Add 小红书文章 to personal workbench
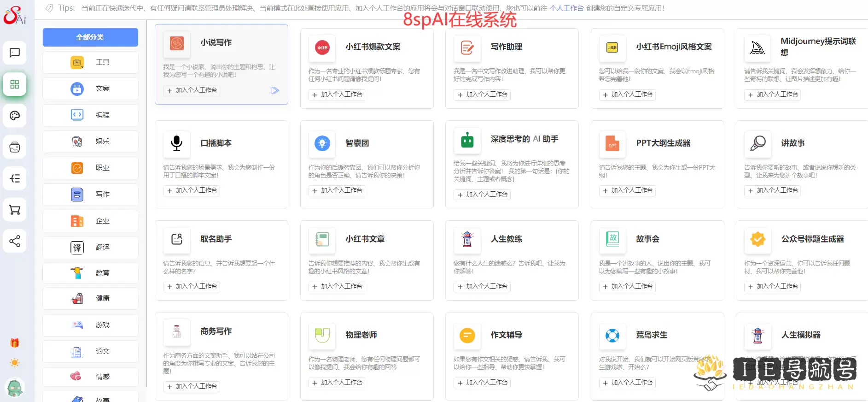The height and width of the screenshot is (402, 868). [337, 286]
